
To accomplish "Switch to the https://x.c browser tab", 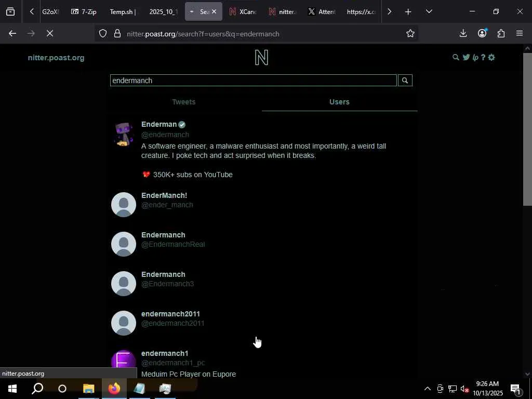I will click(x=361, y=11).
